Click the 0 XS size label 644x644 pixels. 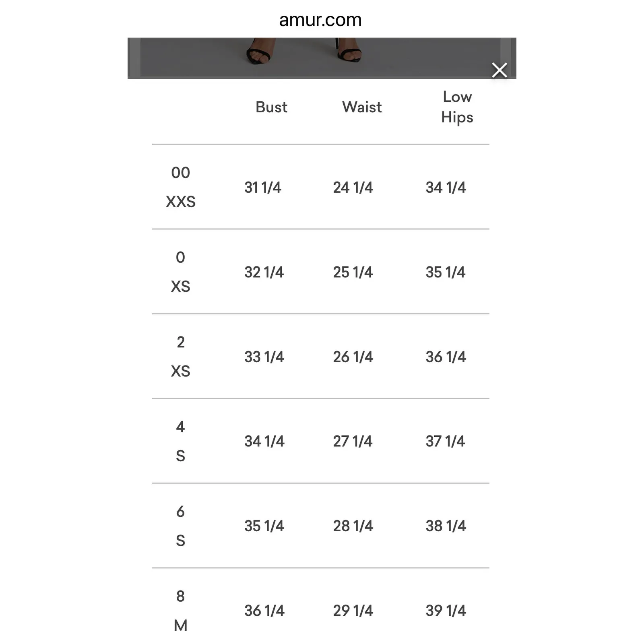180,272
